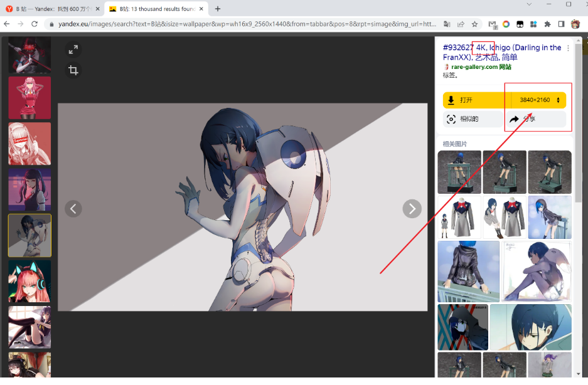Close the 'B站 — Yandex' tab
The height and width of the screenshot is (385, 588).
97,9
